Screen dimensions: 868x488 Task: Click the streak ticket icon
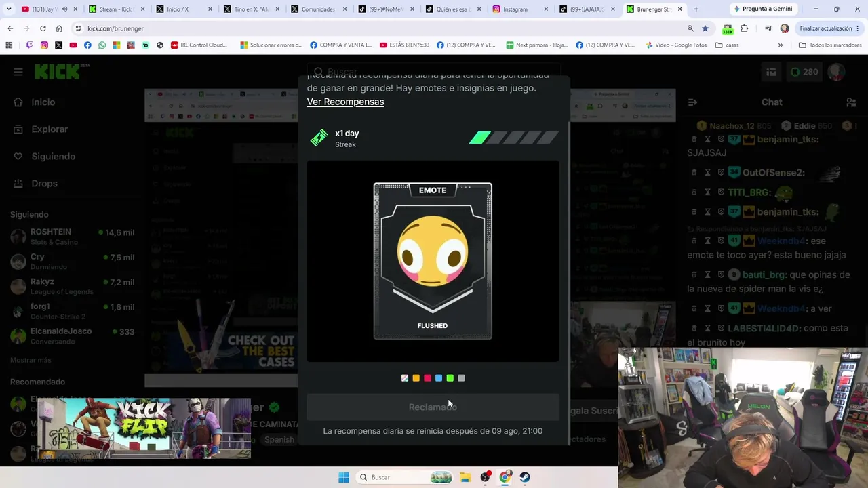[319, 138]
